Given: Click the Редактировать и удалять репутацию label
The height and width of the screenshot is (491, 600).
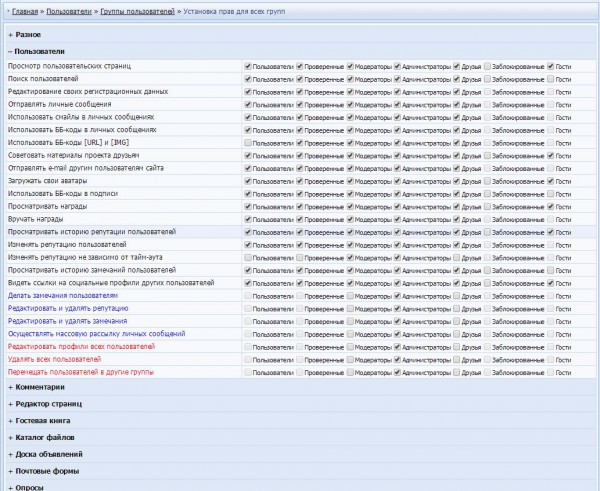Looking at the screenshot, I should click(x=68, y=308).
